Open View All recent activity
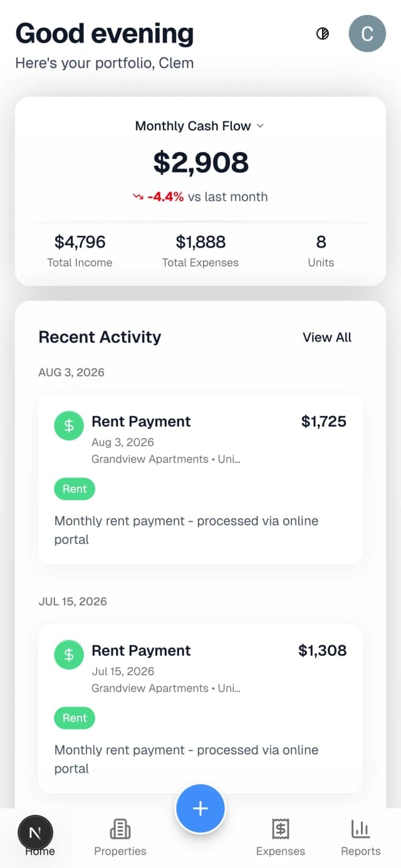 [x=327, y=337]
